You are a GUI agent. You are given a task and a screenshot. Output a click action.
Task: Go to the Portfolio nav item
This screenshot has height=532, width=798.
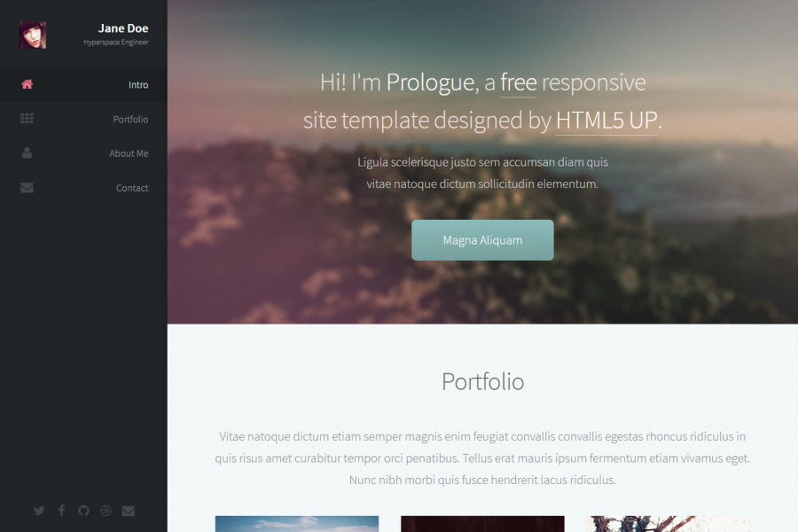(x=130, y=120)
